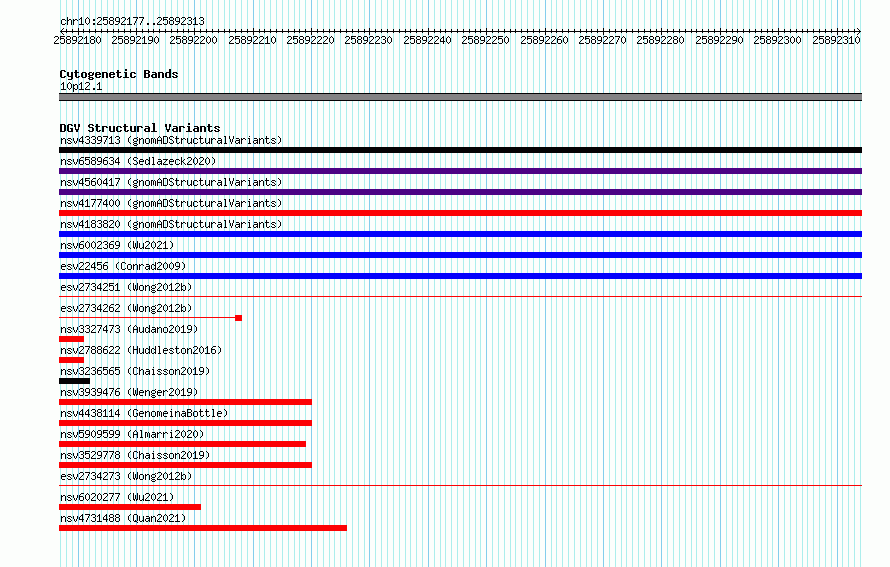Click the red nsv4177400 variant bar
Image resolution: width=890 pixels, height=567 pixels.
tap(460, 213)
